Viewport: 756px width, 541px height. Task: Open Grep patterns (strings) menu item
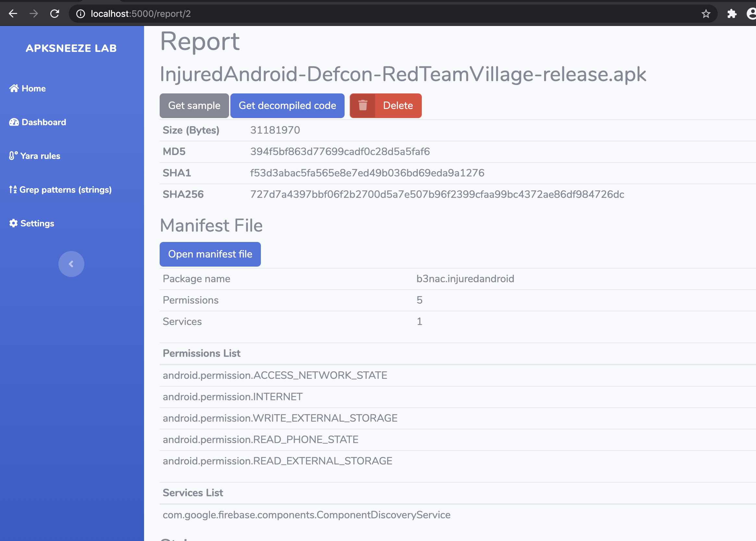tap(65, 189)
